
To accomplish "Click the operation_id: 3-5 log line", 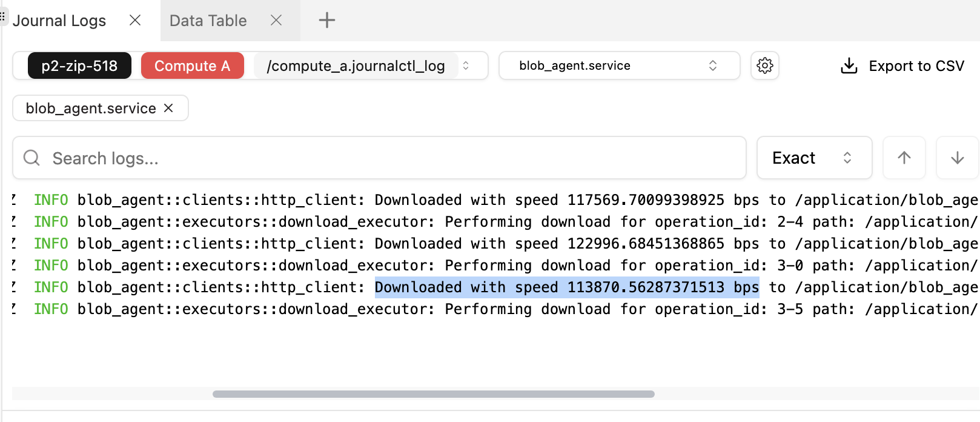I will [495, 309].
